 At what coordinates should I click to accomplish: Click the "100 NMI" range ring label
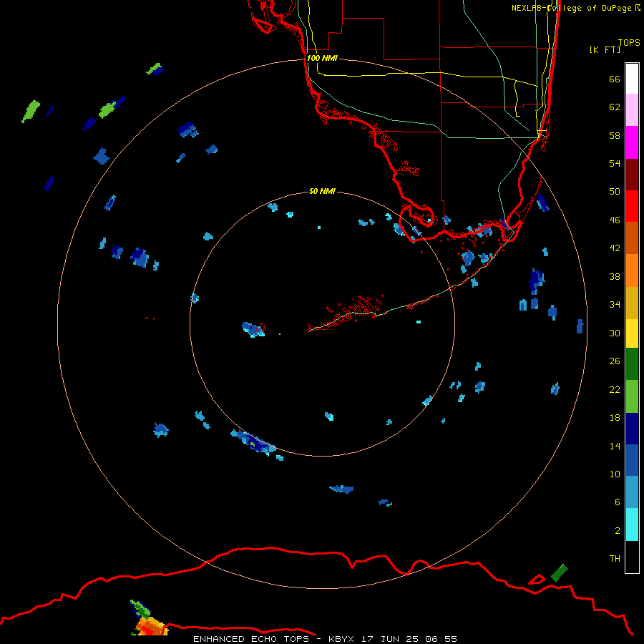click(x=322, y=58)
